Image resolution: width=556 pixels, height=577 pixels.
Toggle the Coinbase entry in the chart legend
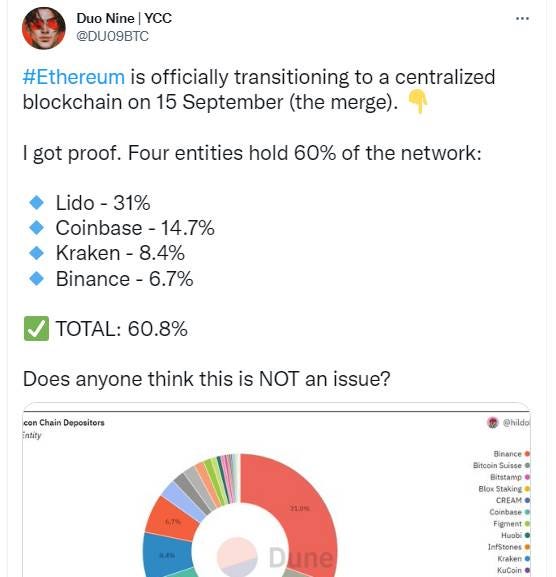coord(509,512)
